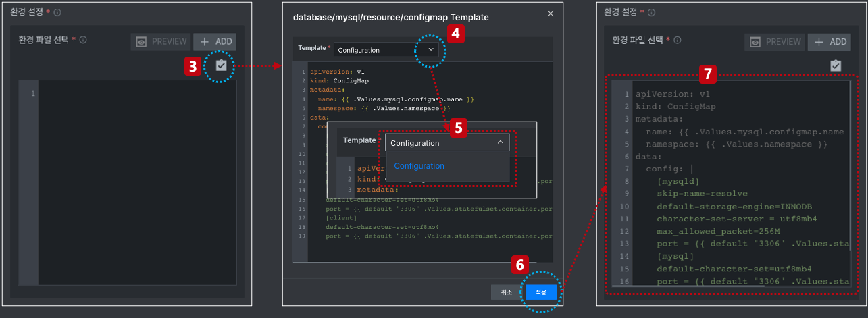Click info icon beside left 환경 설정 heading

(x=57, y=12)
